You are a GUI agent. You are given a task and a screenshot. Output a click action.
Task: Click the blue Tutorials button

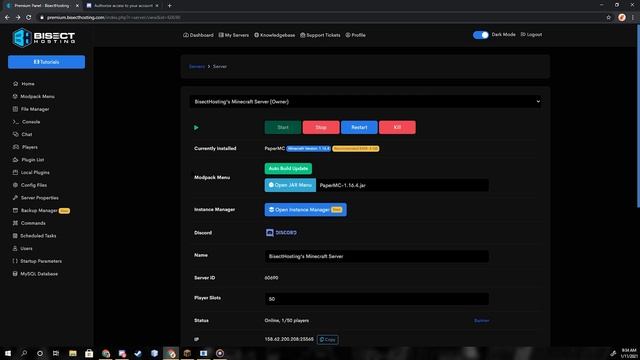(47, 62)
